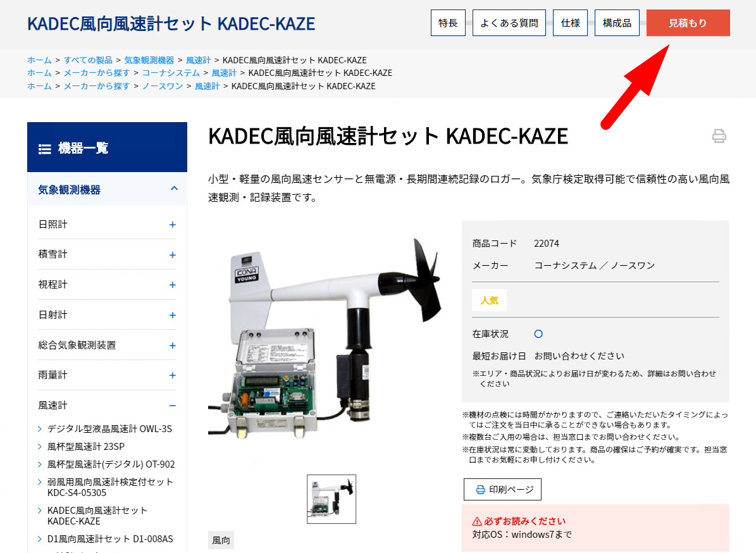This screenshot has width=756, height=553.
Task: Collapse the 風速計 category
Action: click(171, 405)
